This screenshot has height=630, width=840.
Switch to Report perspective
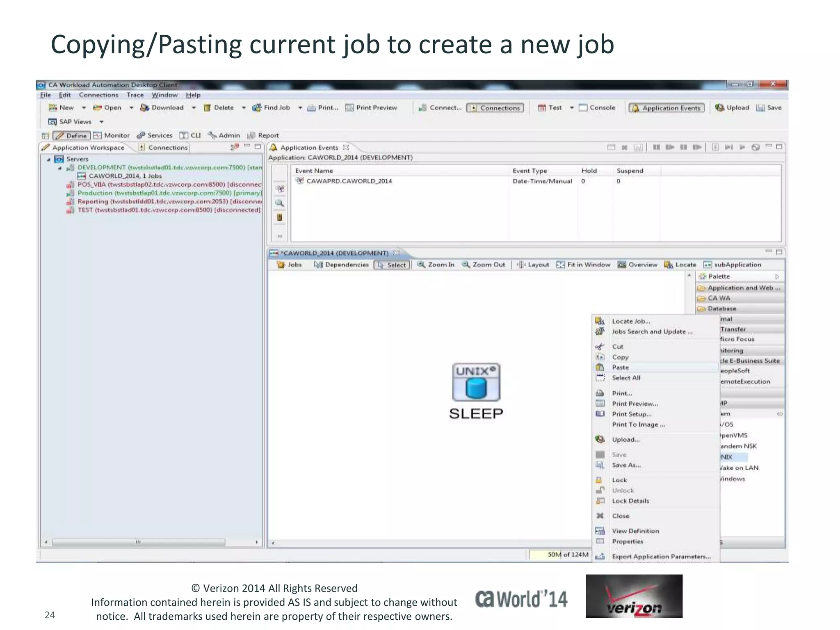tap(263, 135)
